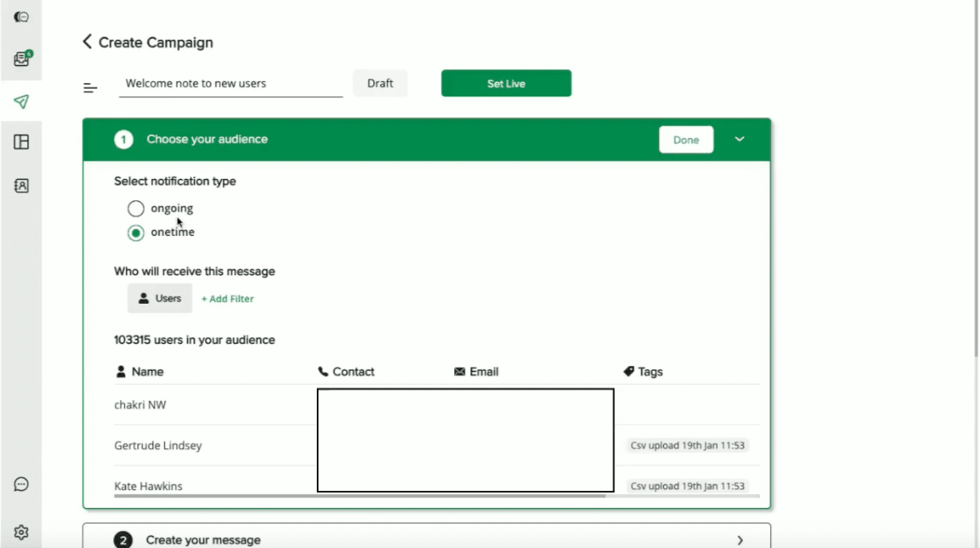Click the Users audience selector chip
The height and width of the screenshot is (548, 980).
pyautogui.click(x=159, y=298)
